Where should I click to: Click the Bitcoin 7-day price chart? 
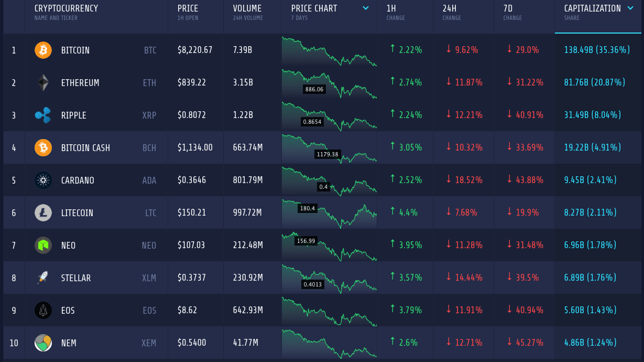(x=329, y=51)
